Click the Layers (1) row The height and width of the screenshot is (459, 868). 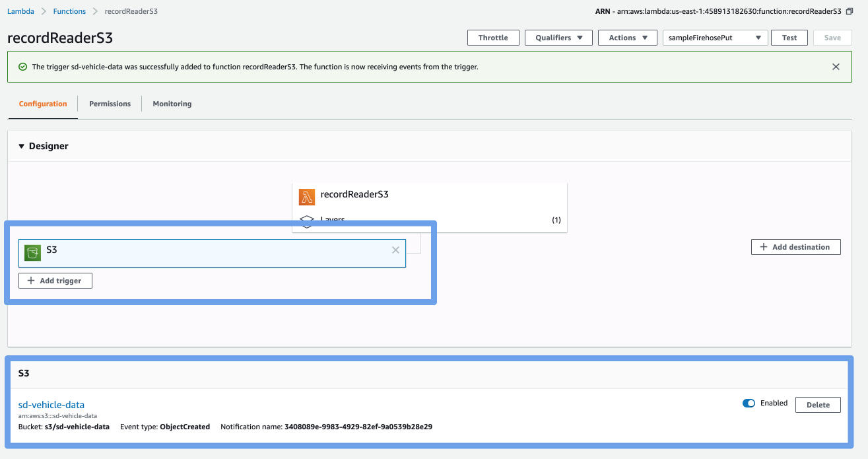click(430, 221)
